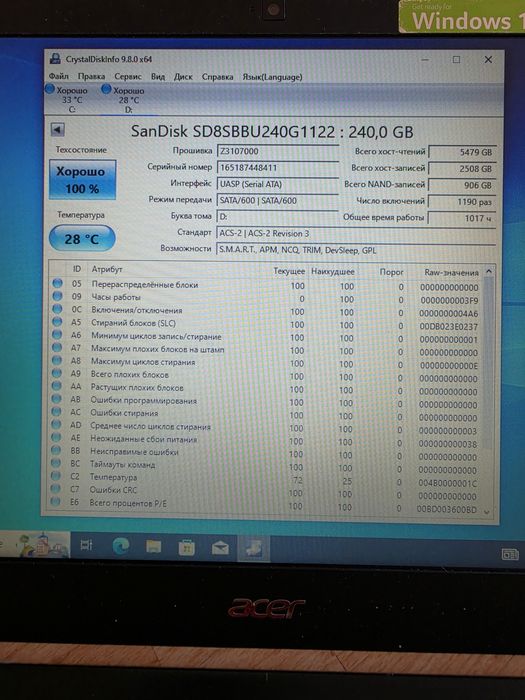Click the 28 °C temperature button
Screen dimensions: 525x700
point(82,238)
